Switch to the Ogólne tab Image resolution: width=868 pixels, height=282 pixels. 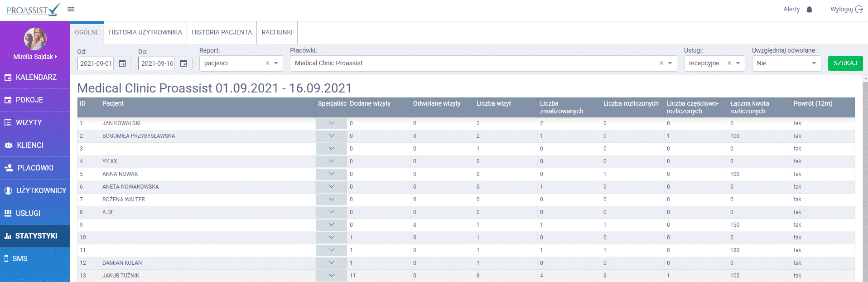[87, 33]
